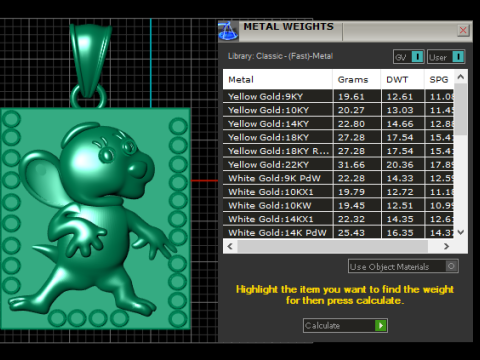This screenshot has height=360, width=480.
Task: Click the 25.43 grams value
Action: 351,233
